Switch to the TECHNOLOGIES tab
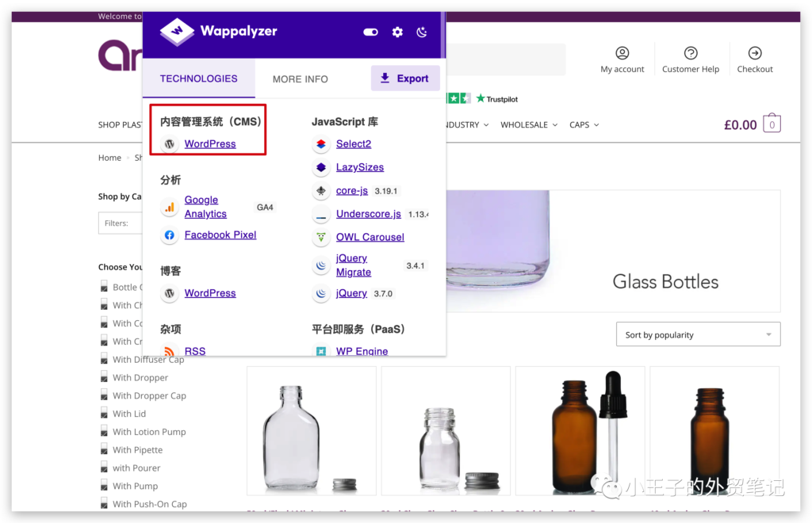This screenshot has height=523, width=812. (x=199, y=78)
